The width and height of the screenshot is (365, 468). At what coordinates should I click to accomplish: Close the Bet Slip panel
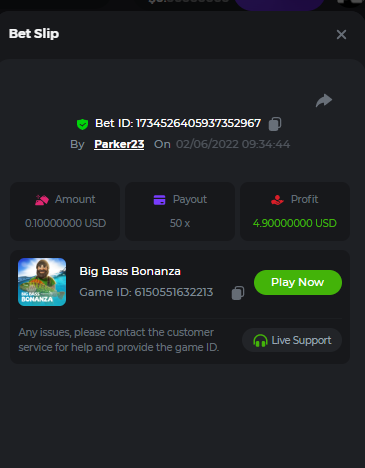pos(341,34)
